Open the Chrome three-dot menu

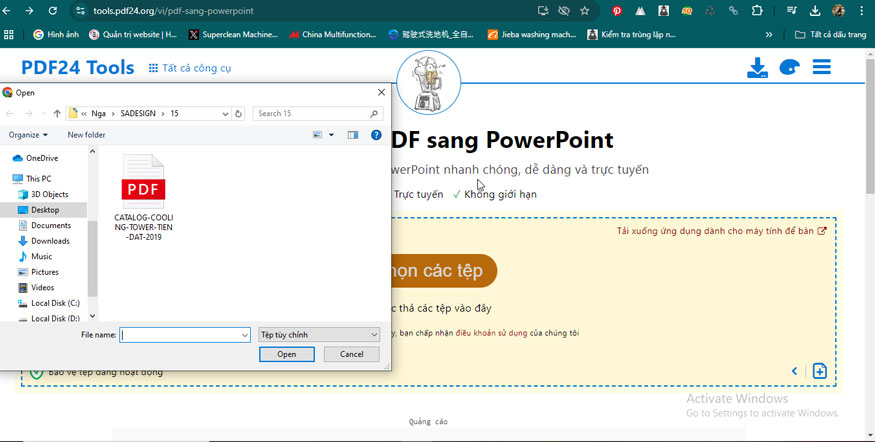point(862,11)
